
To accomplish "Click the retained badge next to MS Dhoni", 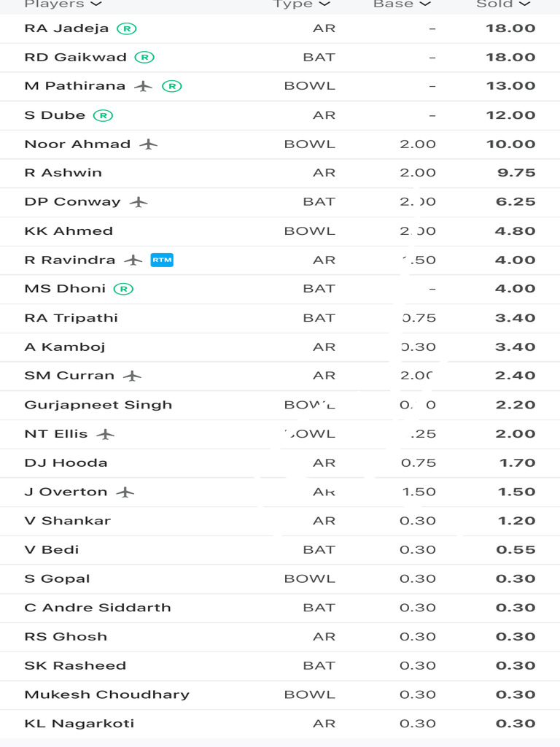I will coord(124,289).
